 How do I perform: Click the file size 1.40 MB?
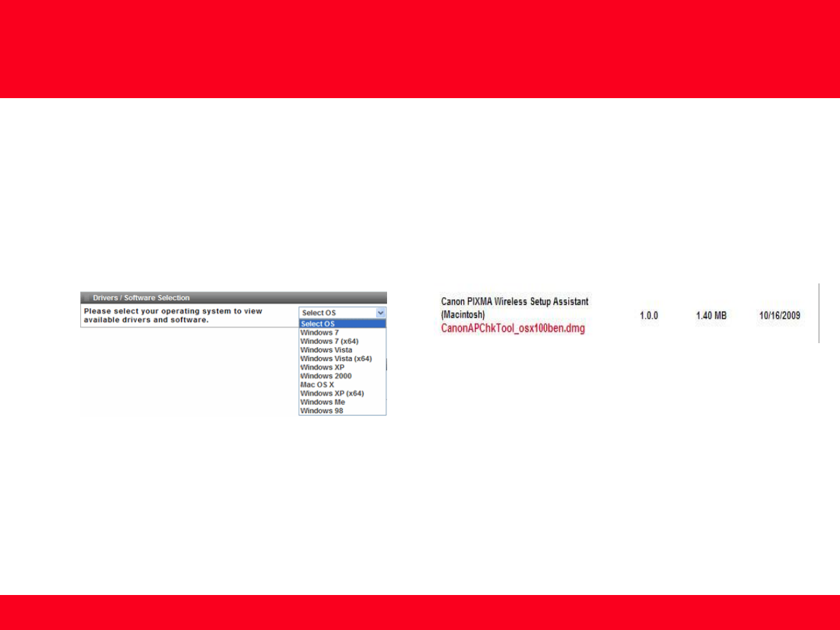point(710,316)
